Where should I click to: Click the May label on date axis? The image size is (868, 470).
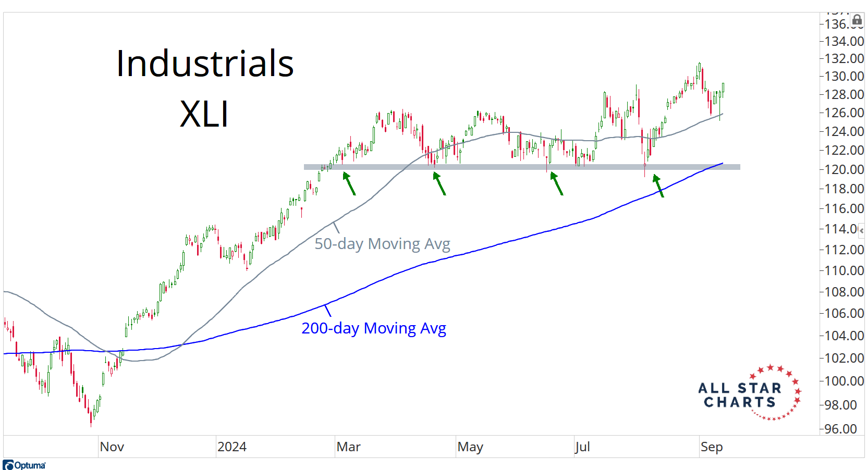(x=470, y=447)
